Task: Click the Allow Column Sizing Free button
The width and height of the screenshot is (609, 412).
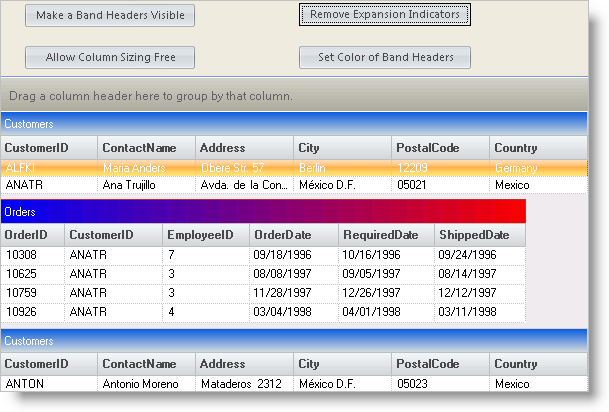Action: (110, 57)
